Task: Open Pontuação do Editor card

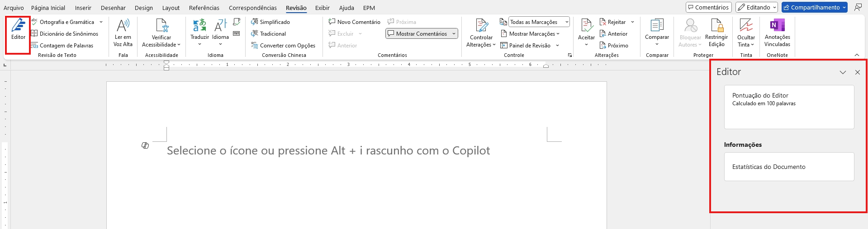Action: tap(789, 107)
